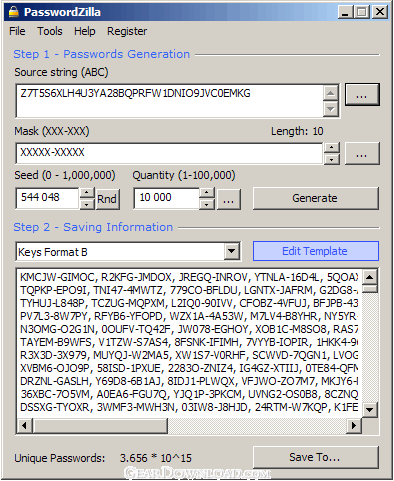Decrease the Quantity with down arrow
This screenshot has width=394, height=481.
(x=207, y=204)
